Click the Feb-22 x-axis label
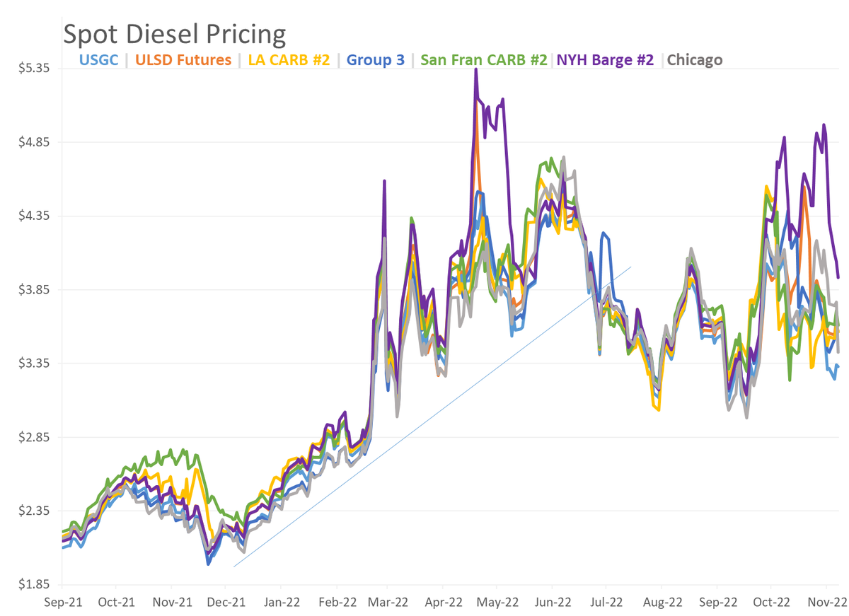 point(337,603)
